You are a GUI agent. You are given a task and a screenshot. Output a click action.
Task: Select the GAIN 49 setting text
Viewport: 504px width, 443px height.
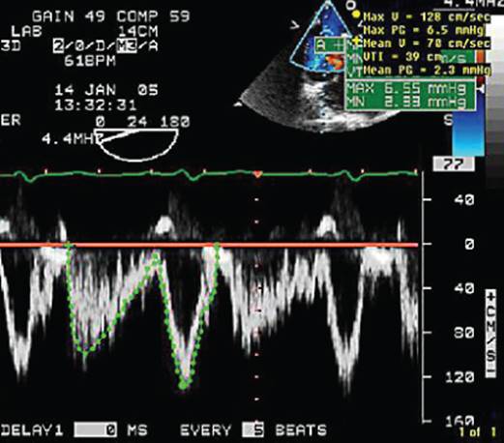click(x=69, y=16)
